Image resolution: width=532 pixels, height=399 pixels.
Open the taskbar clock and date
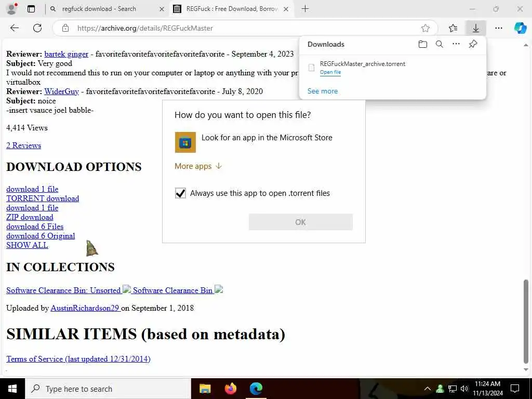tap(487, 389)
